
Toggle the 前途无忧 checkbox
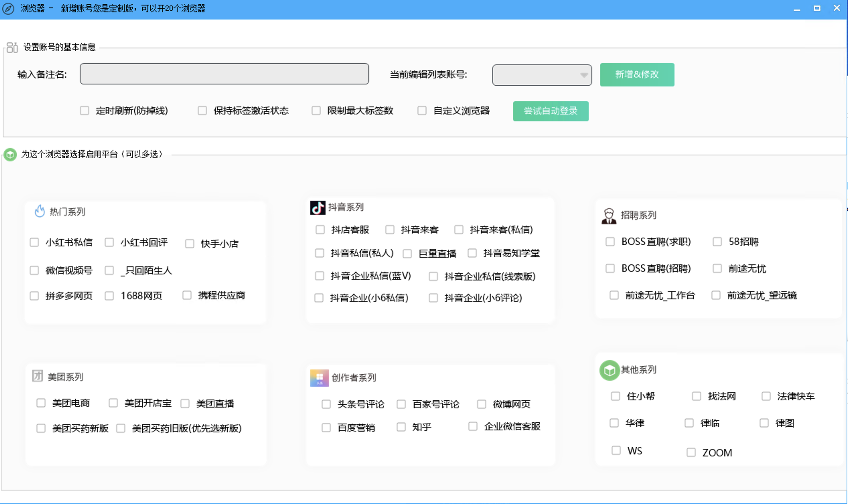tap(717, 269)
